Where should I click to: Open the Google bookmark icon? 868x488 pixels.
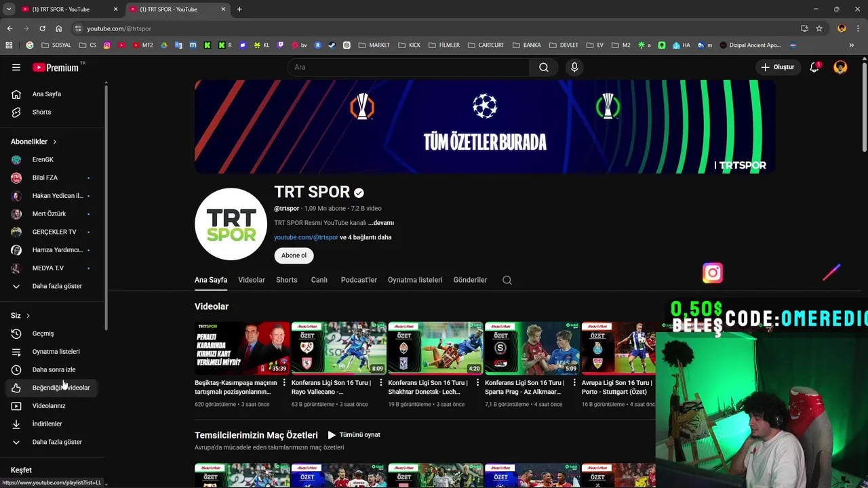[30, 45]
